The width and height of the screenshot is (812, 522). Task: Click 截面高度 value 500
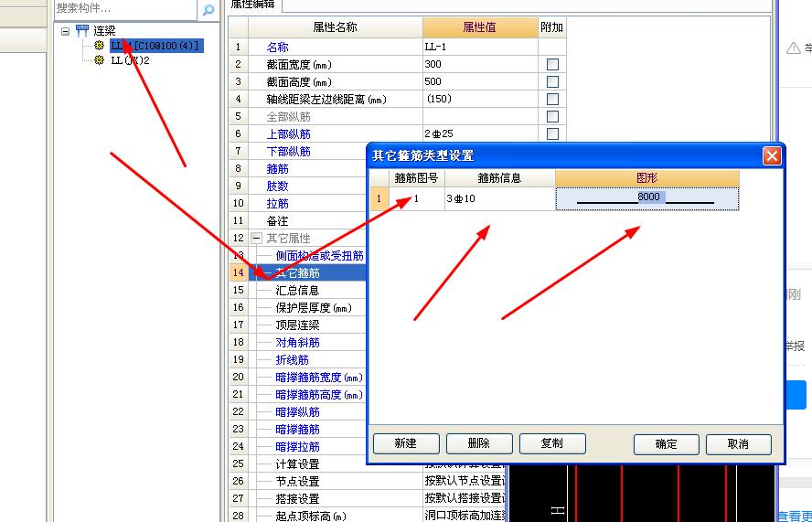tap(480, 82)
